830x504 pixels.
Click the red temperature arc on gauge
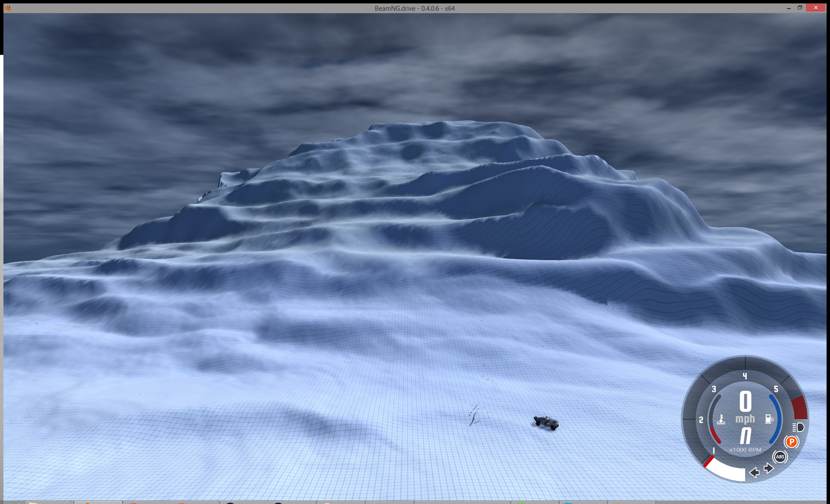[x=715, y=435]
